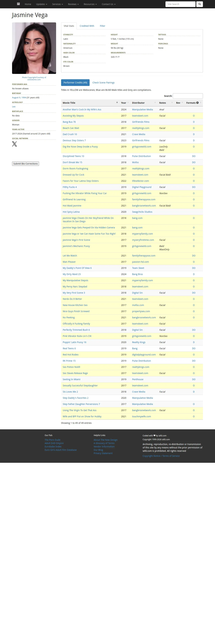Open Copyright Notice / Terms of Service link

[161, 456]
